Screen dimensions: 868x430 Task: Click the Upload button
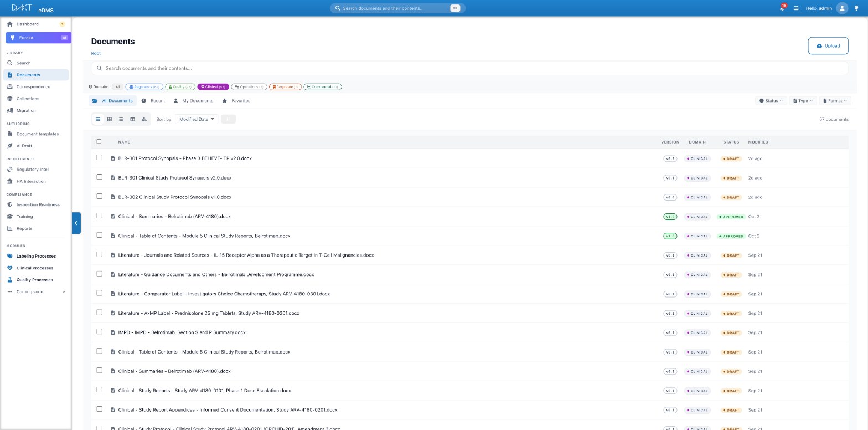click(x=828, y=46)
